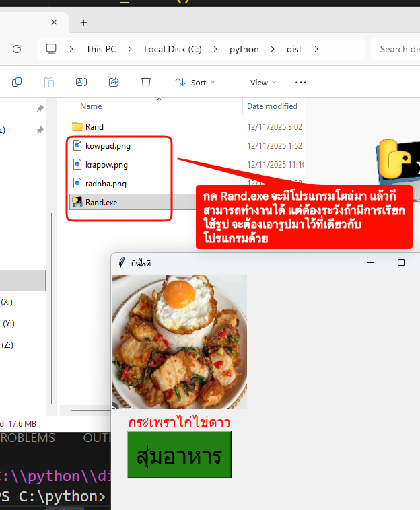Click the Copy icon in Explorer toolbar
Viewport: 420px width, 510px height.
[x=17, y=82]
